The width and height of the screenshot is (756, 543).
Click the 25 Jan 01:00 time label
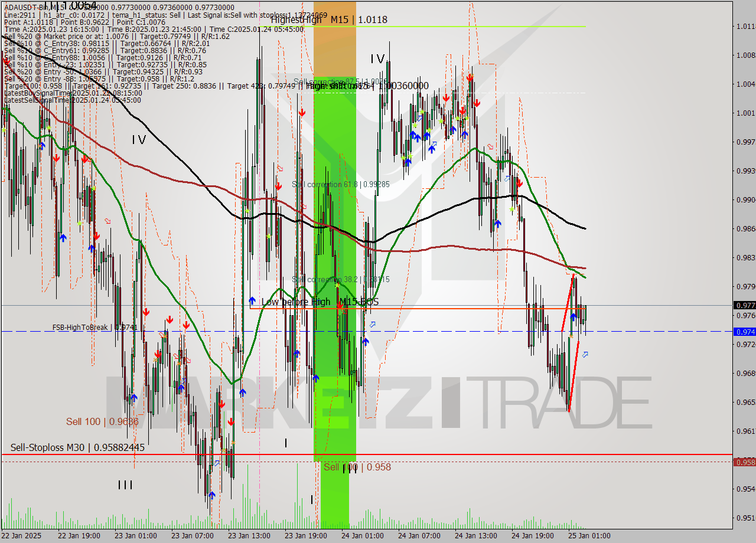point(589,536)
